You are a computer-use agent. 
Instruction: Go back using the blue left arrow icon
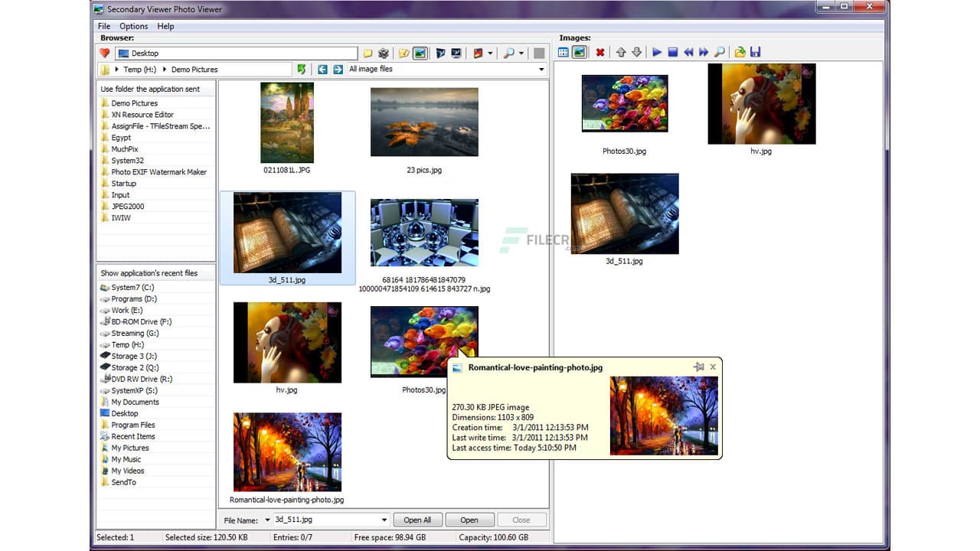tap(325, 69)
